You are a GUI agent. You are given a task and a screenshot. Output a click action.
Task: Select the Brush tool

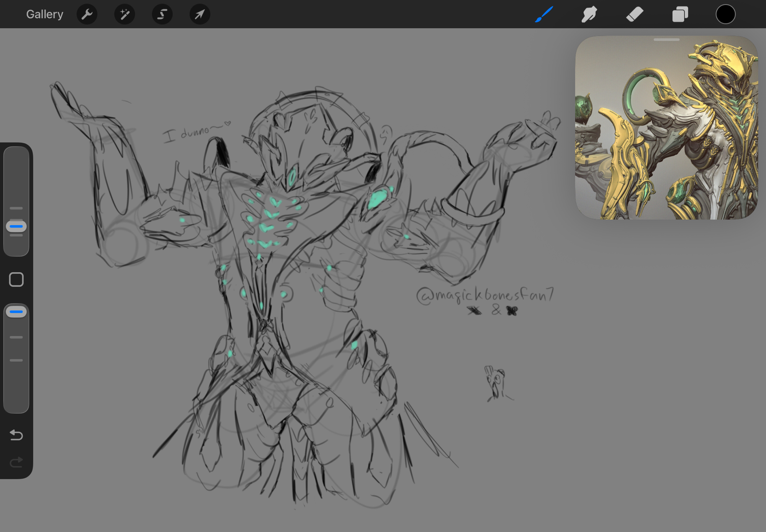[x=544, y=15]
